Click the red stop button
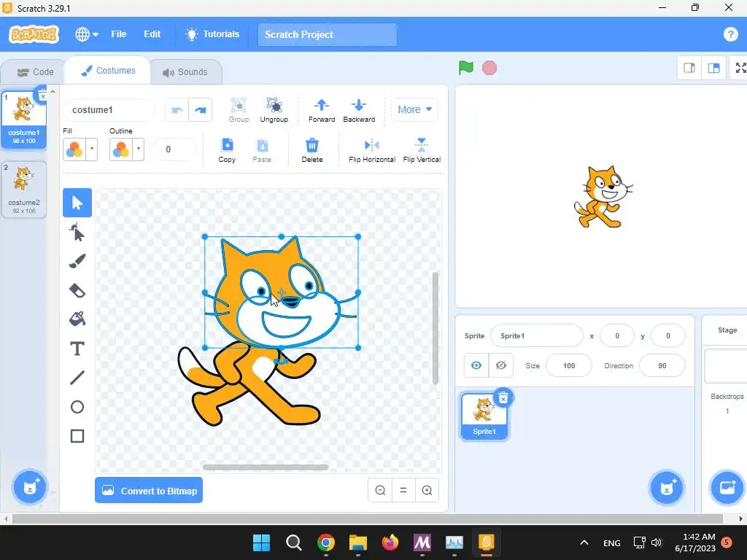 pos(489,68)
